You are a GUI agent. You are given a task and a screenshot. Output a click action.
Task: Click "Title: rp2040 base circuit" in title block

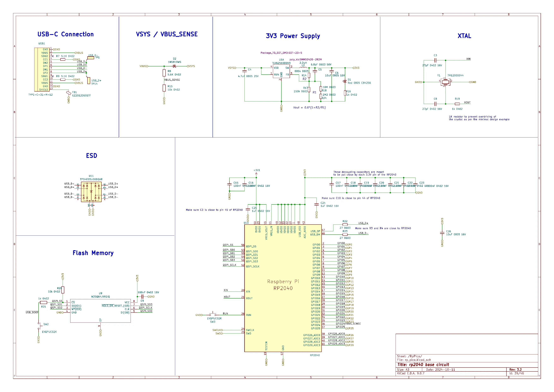(x=423, y=365)
